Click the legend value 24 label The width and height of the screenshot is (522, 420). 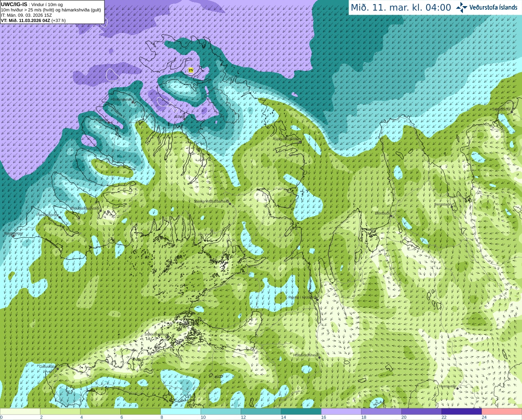point(484,417)
